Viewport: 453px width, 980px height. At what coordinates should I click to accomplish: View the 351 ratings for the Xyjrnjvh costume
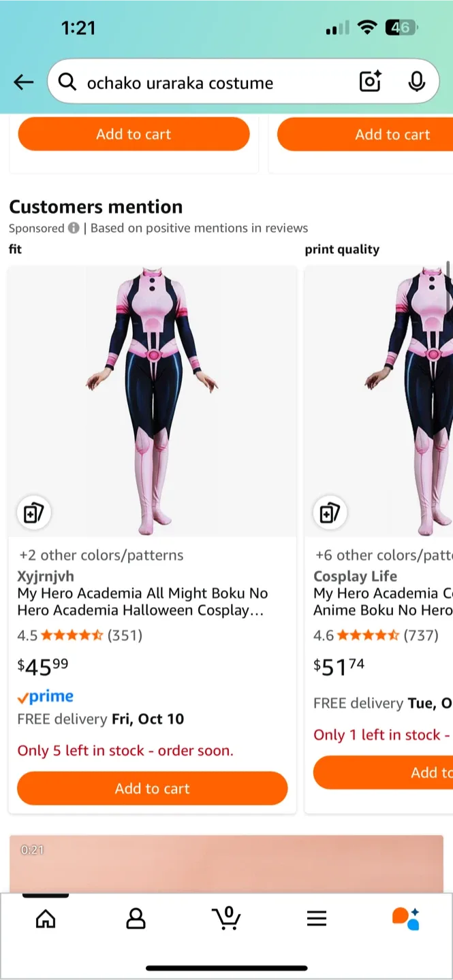(x=126, y=635)
